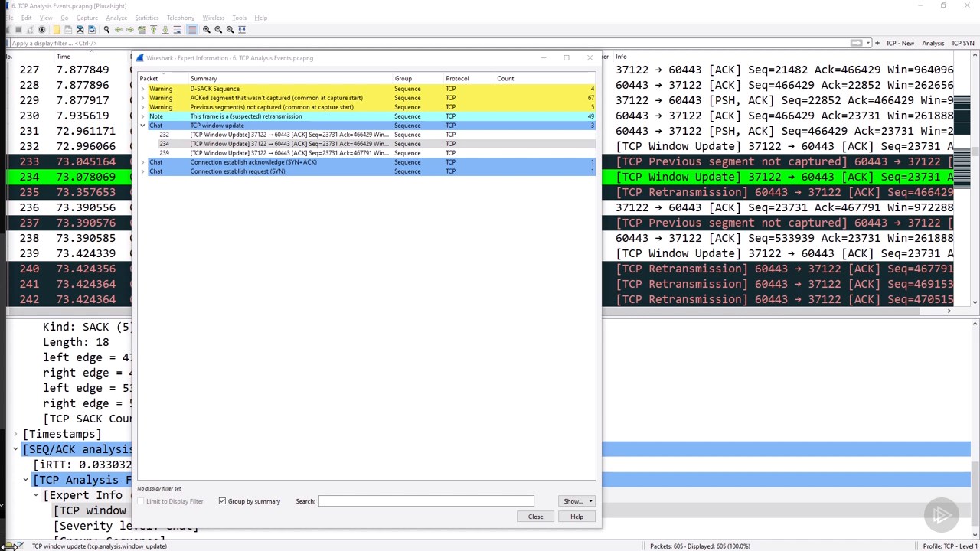Click the go to specified packet icon

[142, 29]
